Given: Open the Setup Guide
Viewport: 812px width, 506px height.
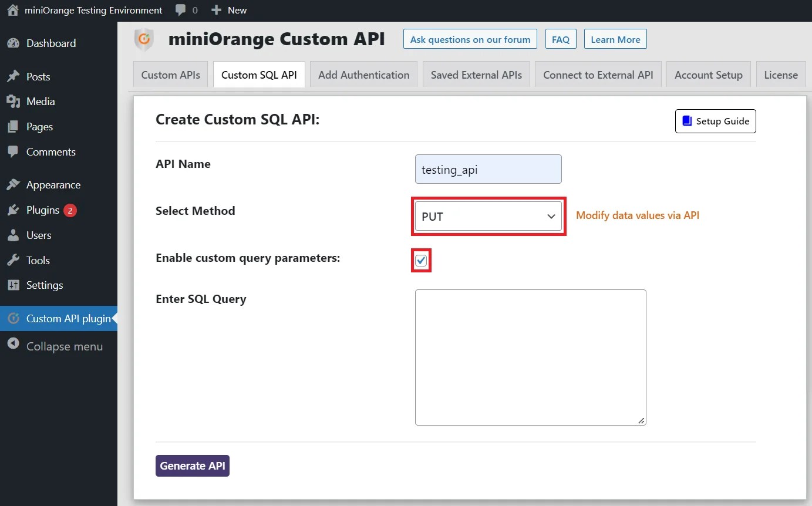Looking at the screenshot, I should pos(715,121).
